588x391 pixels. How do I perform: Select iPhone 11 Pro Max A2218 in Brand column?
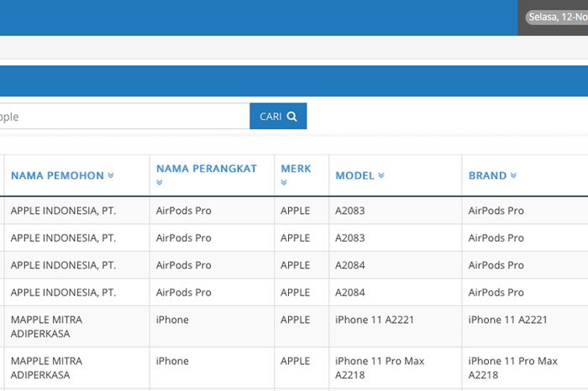(512, 368)
